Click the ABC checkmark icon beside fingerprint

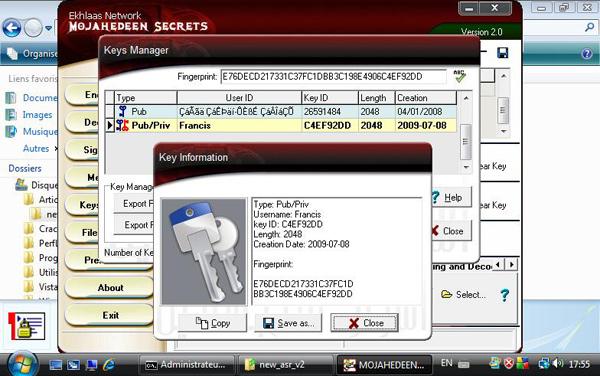(459, 76)
